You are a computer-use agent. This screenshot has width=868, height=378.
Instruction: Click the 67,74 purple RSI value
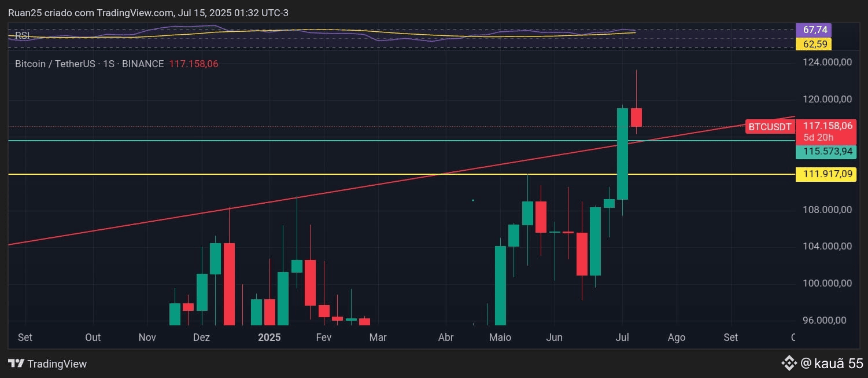(813, 30)
